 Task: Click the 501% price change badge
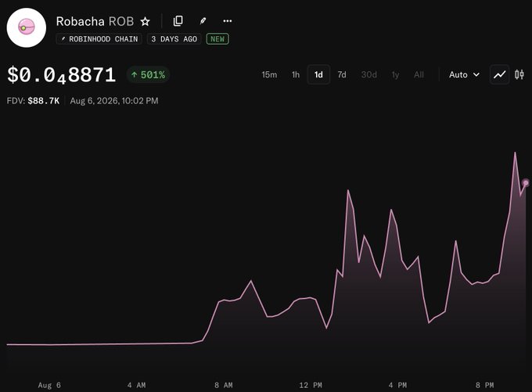(149, 74)
